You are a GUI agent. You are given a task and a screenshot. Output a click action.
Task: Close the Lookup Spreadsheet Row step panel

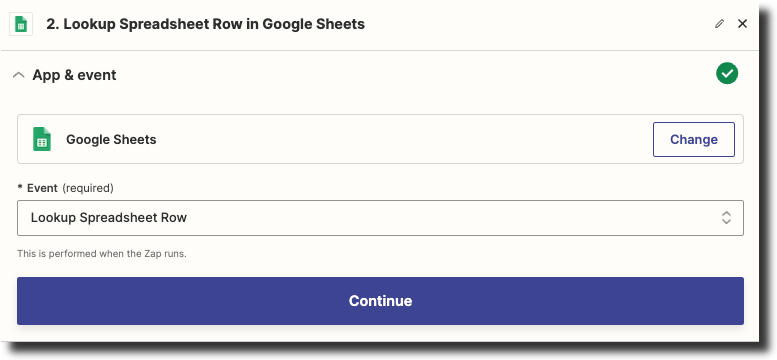(x=742, y=24)
